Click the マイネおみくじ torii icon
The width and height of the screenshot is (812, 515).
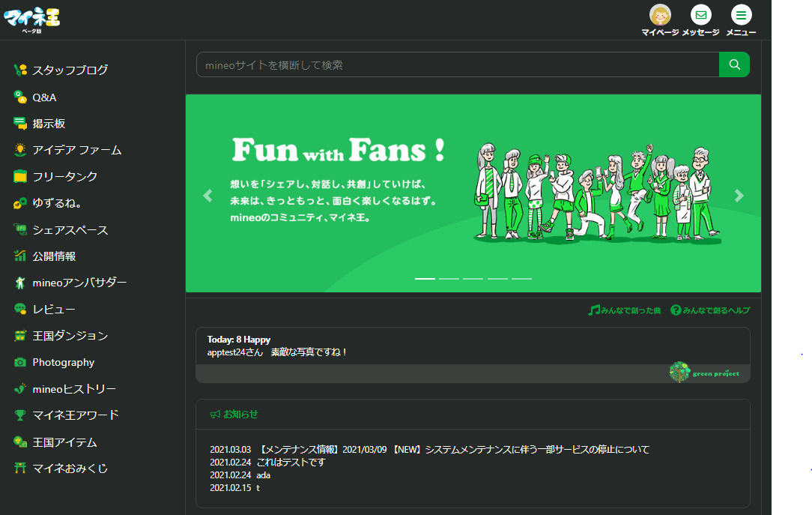pos(20,469)
